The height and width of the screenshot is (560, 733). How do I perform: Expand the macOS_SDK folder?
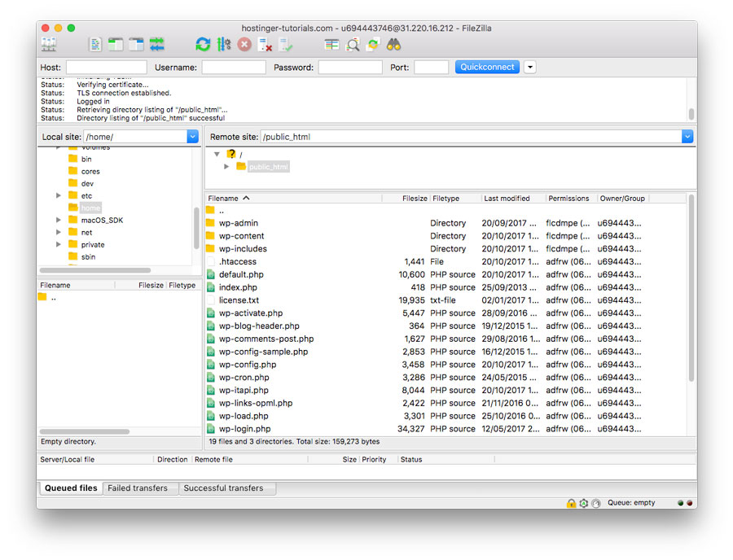pos(59,220)
